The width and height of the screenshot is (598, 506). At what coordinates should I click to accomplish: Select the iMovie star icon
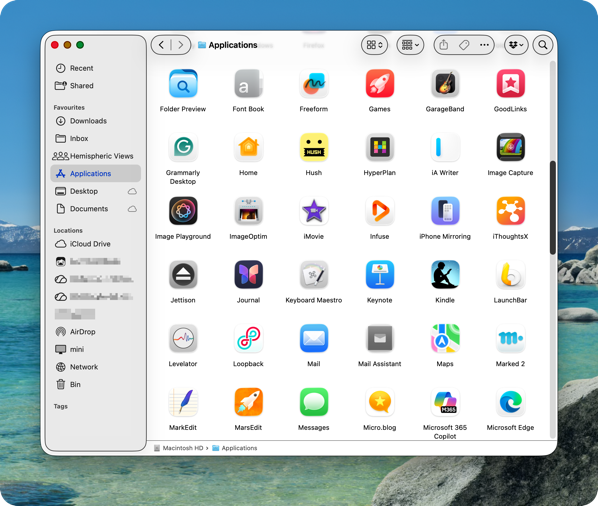[314, 211]
